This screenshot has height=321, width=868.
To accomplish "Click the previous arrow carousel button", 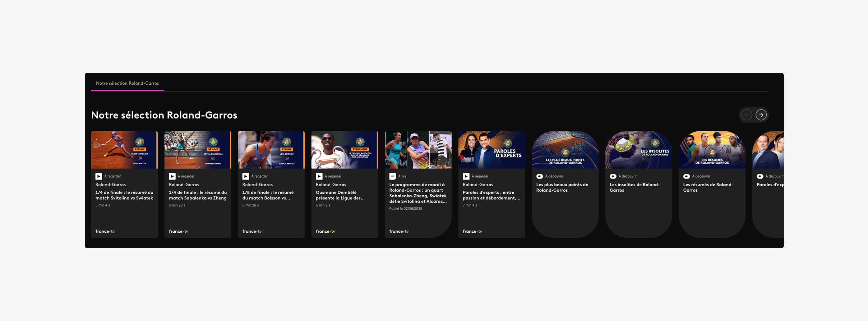I will (x=746, y=115).
